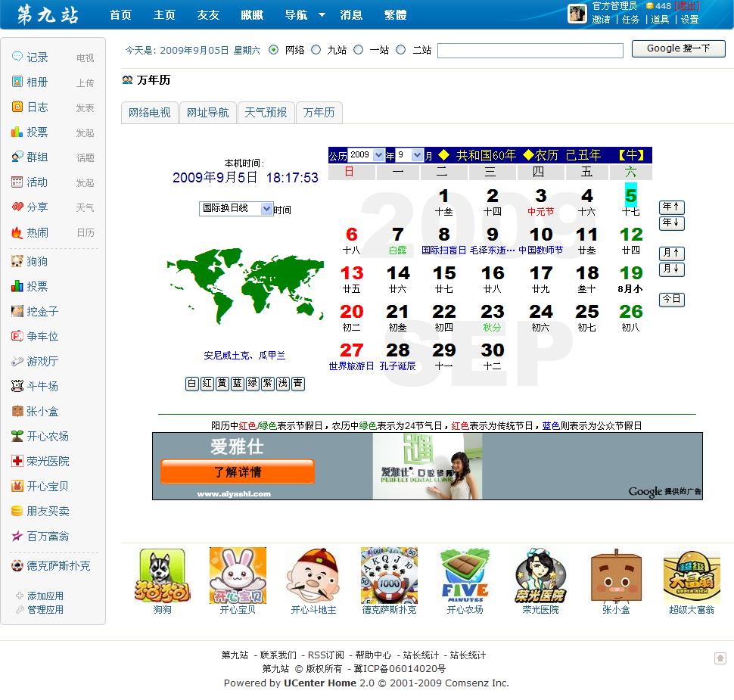Viewport: 734px width, 700px height.
Task: Click the 第九站 site logo
Action: (48, 15)
